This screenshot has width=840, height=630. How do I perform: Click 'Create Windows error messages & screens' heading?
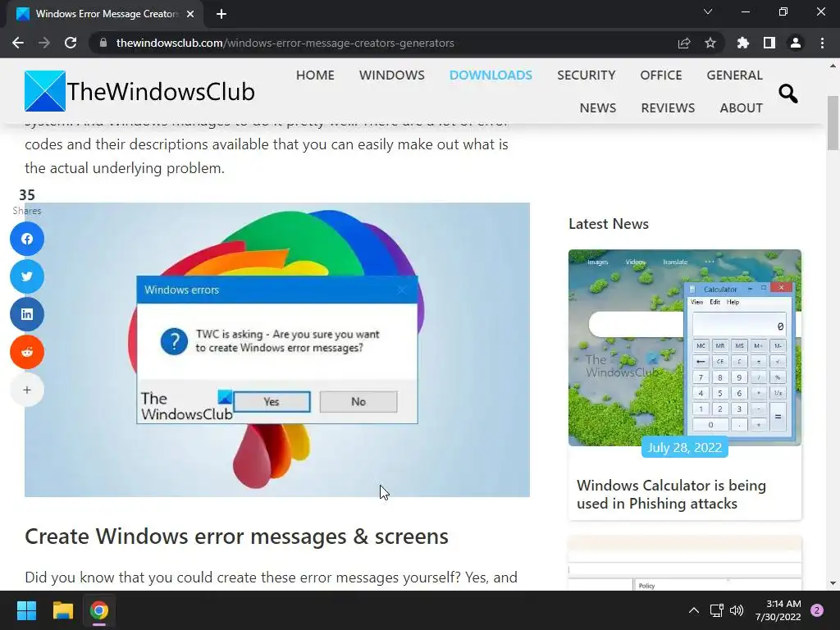[x=236, y=536]
